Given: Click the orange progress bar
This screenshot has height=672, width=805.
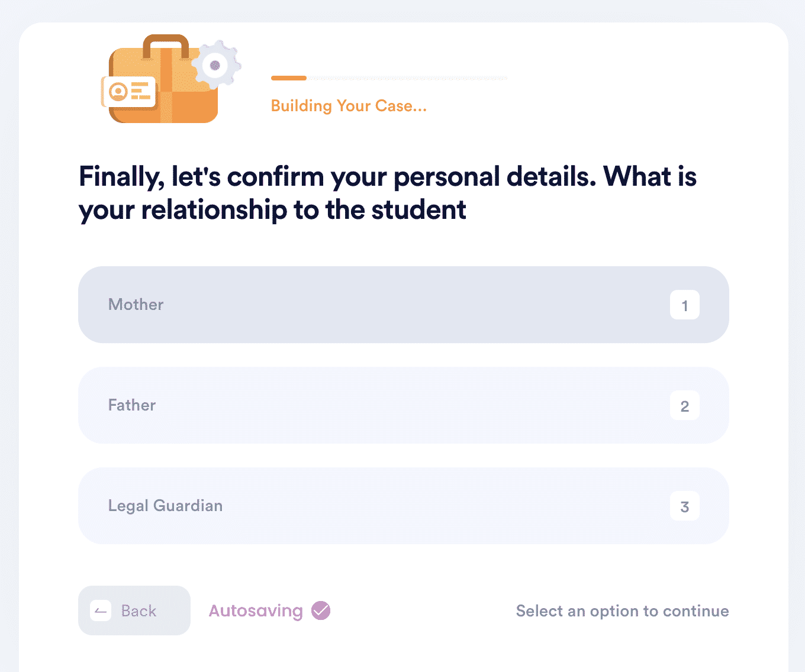Looking at the screenshot, I should [289, 78].
